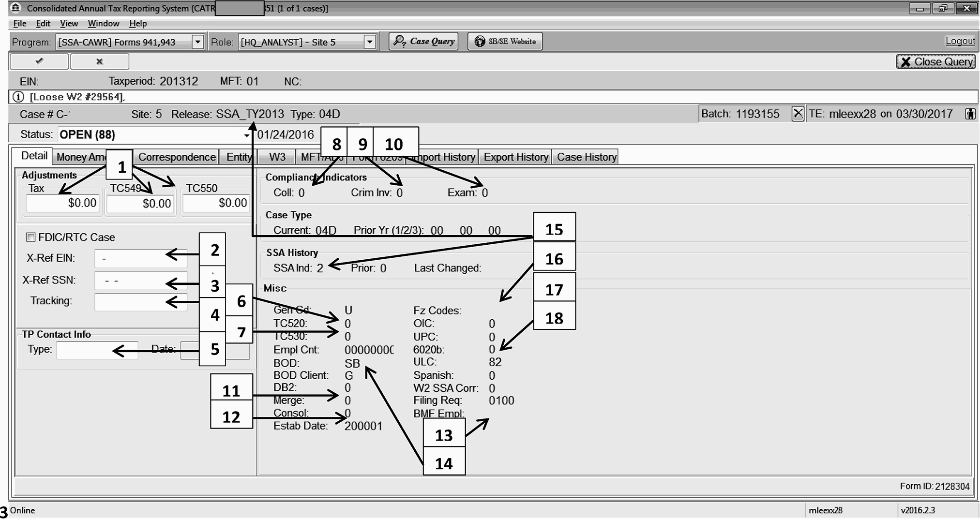This screenshot has height=519, width=980.
Task: Click the checkmark confirm icon button
Action: [39, 61]
